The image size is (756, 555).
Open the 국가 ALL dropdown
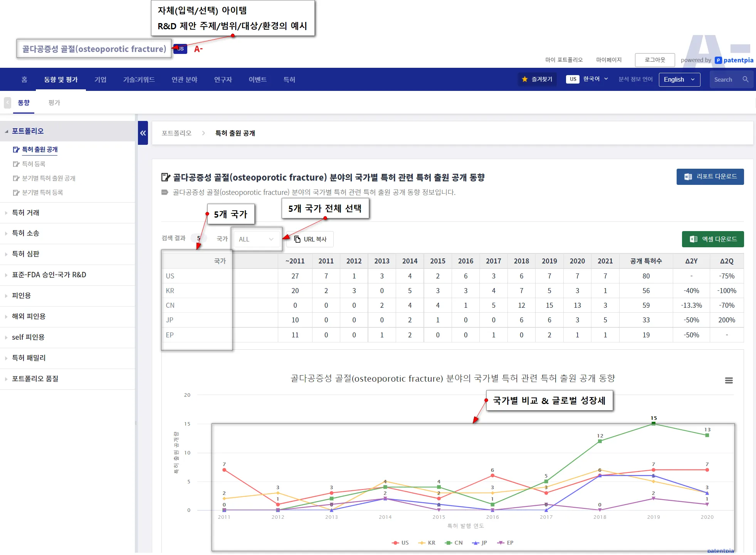click(x=256, y=239)
